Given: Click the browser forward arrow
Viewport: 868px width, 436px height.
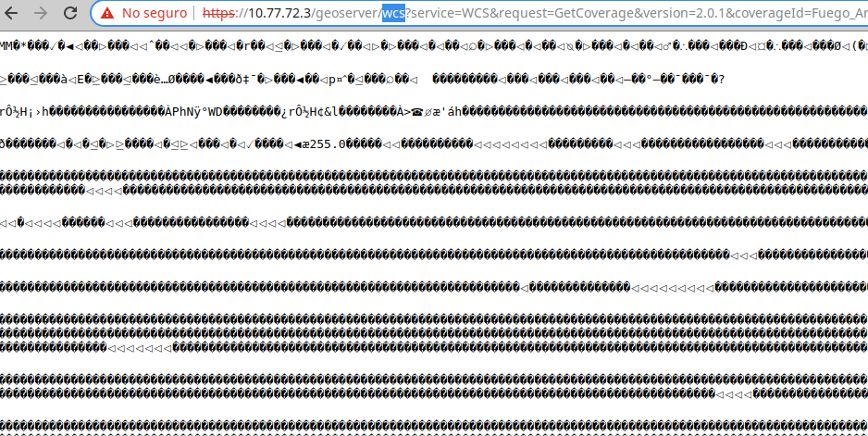Looking at the screenshot, I should (41, 13).
